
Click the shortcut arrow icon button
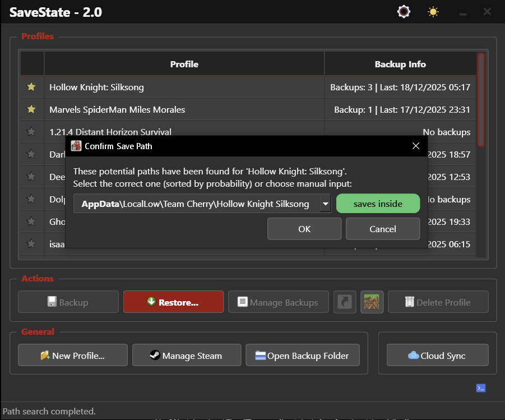tap(345, 302)
